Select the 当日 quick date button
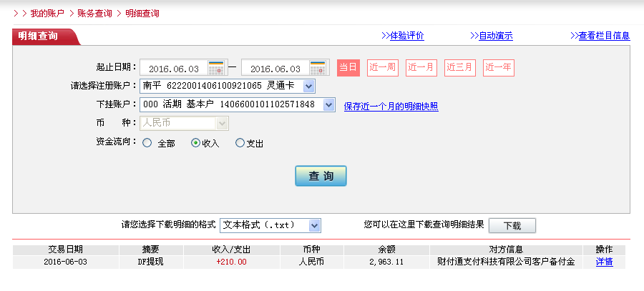This screenshot has width=644, height=291. click(348, 68)
